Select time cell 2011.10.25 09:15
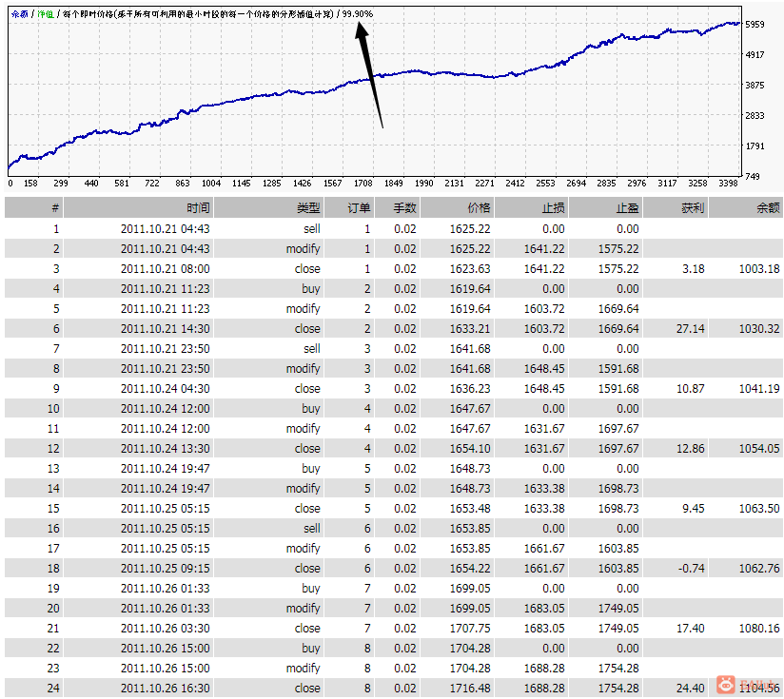The height and width of the screenshot is (699, 784). point(165,569)
